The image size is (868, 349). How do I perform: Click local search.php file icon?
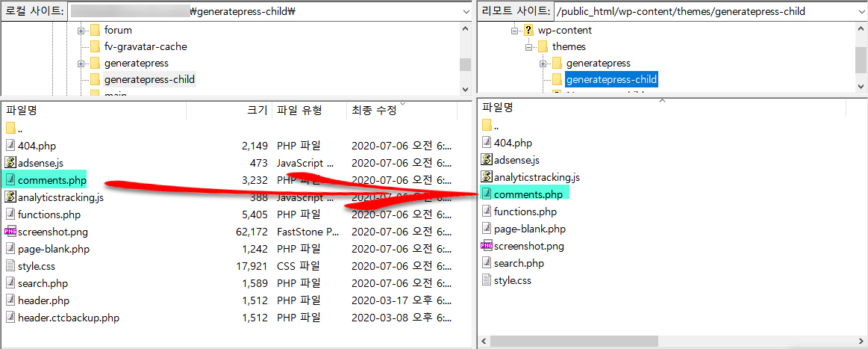coord(10,283)
